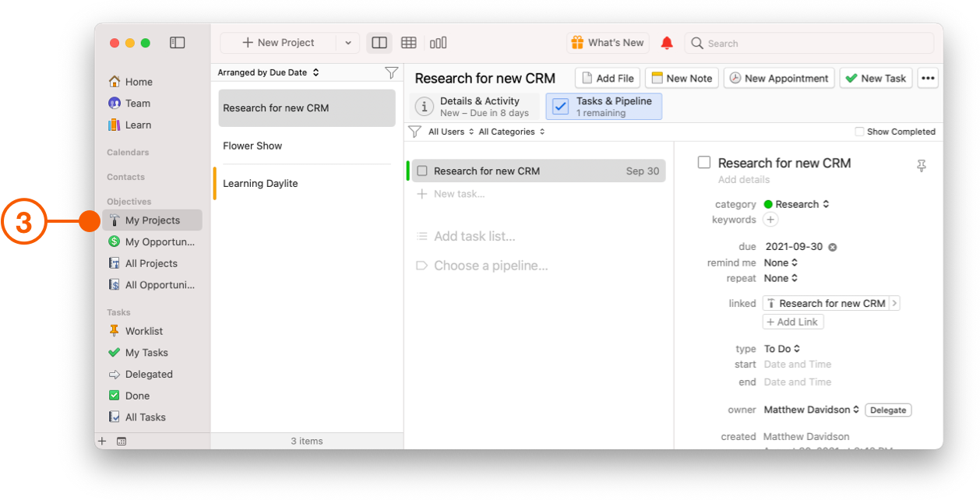
Task: Select the Delegated tasks sidebar item
Action: coord(146,374)
